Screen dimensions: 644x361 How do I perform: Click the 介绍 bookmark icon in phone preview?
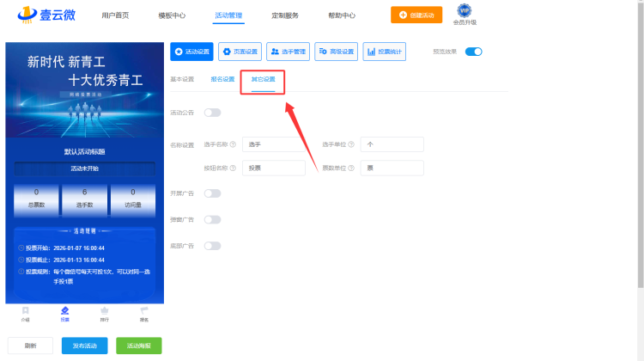26,310
